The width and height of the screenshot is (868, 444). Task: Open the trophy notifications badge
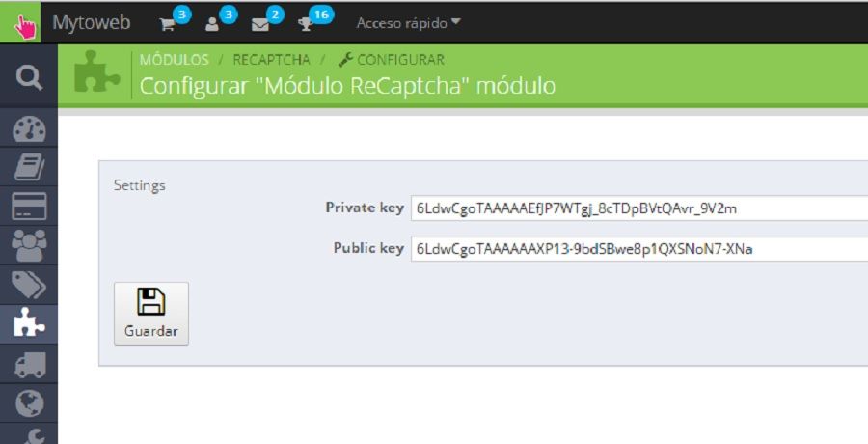pos(306,24)
